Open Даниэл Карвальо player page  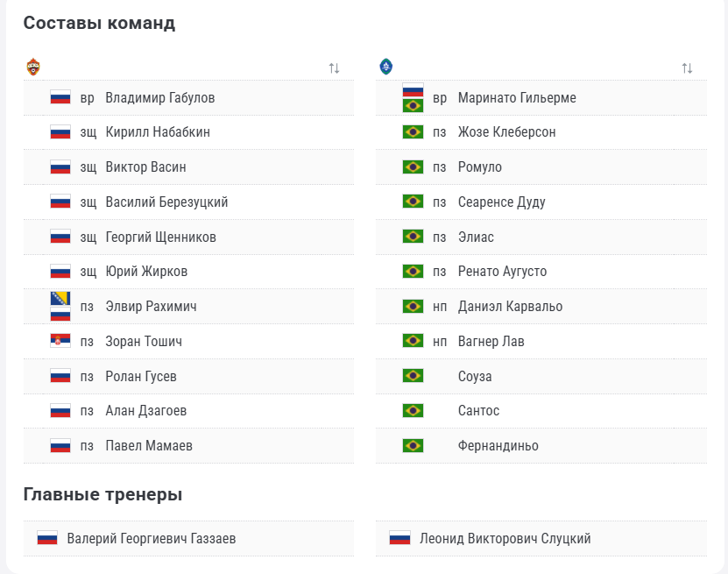510,307
